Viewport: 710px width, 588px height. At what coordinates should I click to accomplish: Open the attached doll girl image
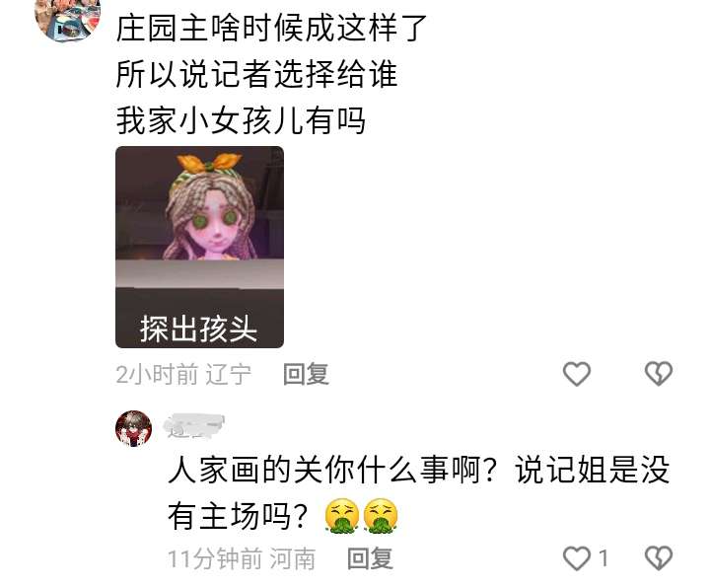pyautogui.click(x=199, y=247)
